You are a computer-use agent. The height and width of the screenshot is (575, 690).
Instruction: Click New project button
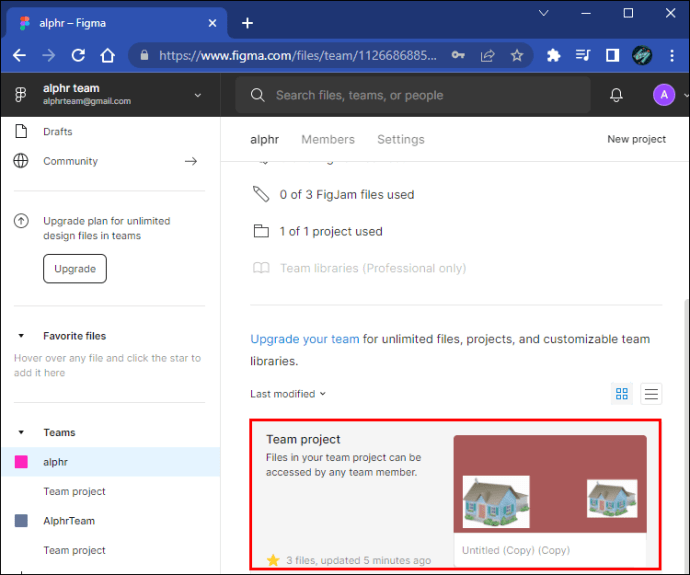point(636,140)
